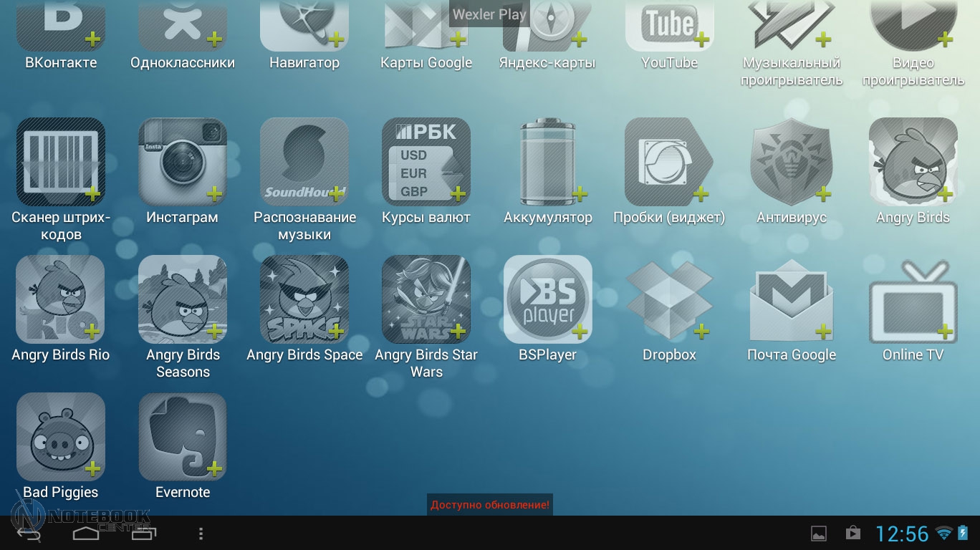Tap the Доступно обновление update notice
Viewport: 980px width, 550px height.
coord(490,505)
